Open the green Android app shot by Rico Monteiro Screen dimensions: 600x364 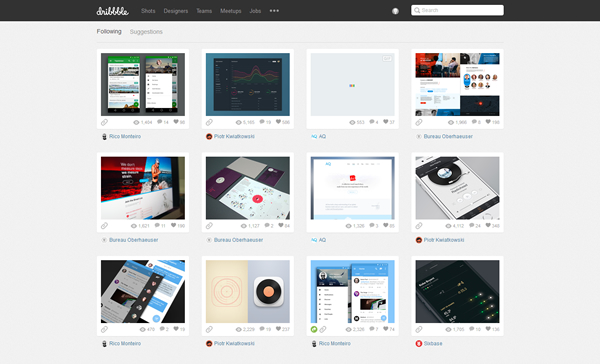click(143, 84)
